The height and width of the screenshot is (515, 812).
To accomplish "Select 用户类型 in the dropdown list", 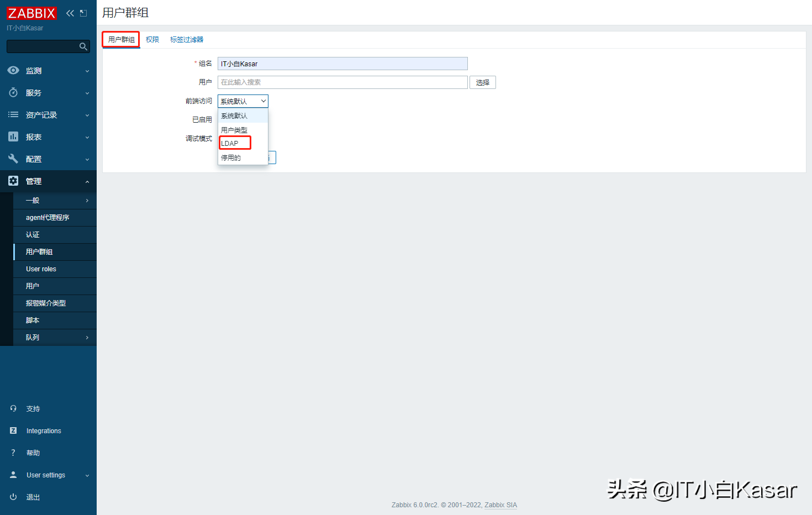I will pos(243,130).
